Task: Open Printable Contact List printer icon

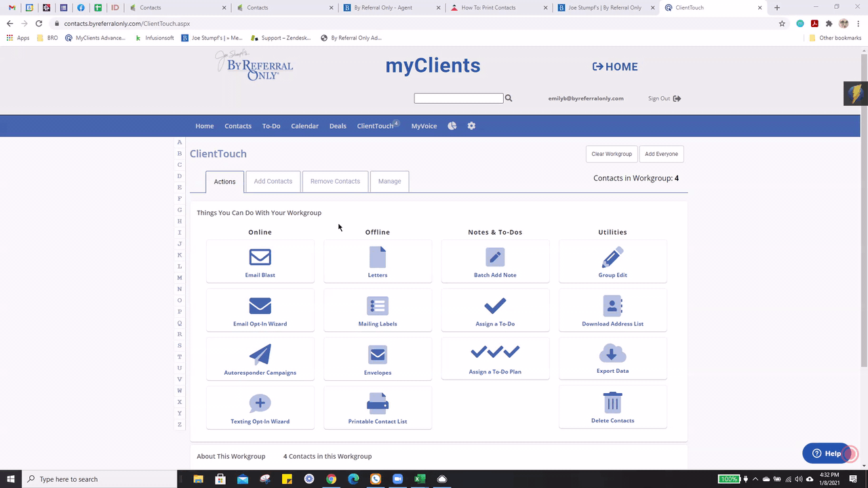Action: pos(378,404)
